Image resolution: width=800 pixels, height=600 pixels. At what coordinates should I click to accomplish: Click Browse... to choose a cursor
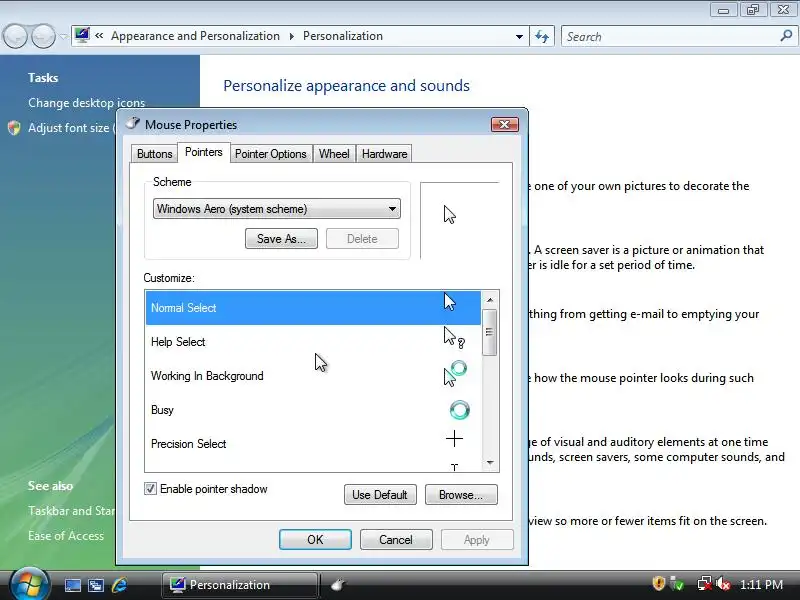pos(461,495)
